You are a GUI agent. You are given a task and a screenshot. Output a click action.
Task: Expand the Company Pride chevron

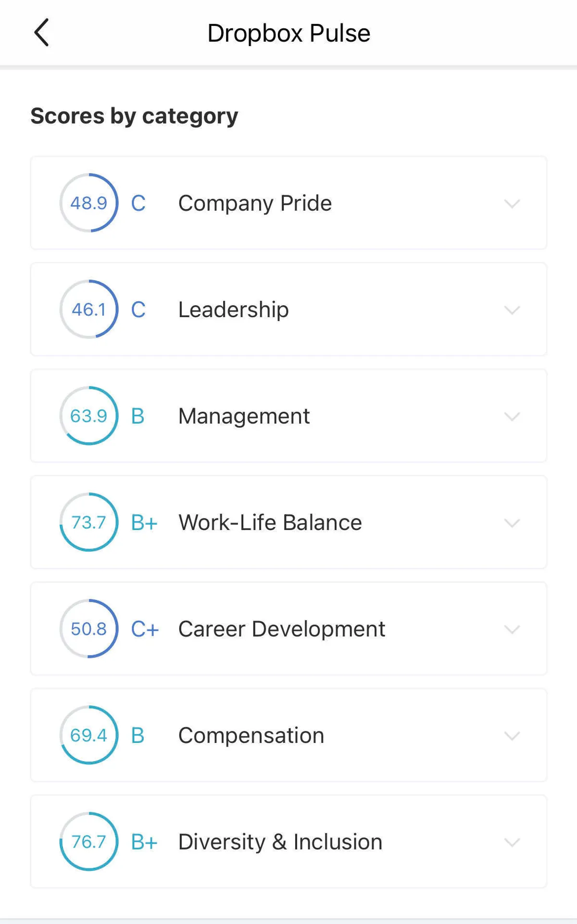click(x=512, y=204)
